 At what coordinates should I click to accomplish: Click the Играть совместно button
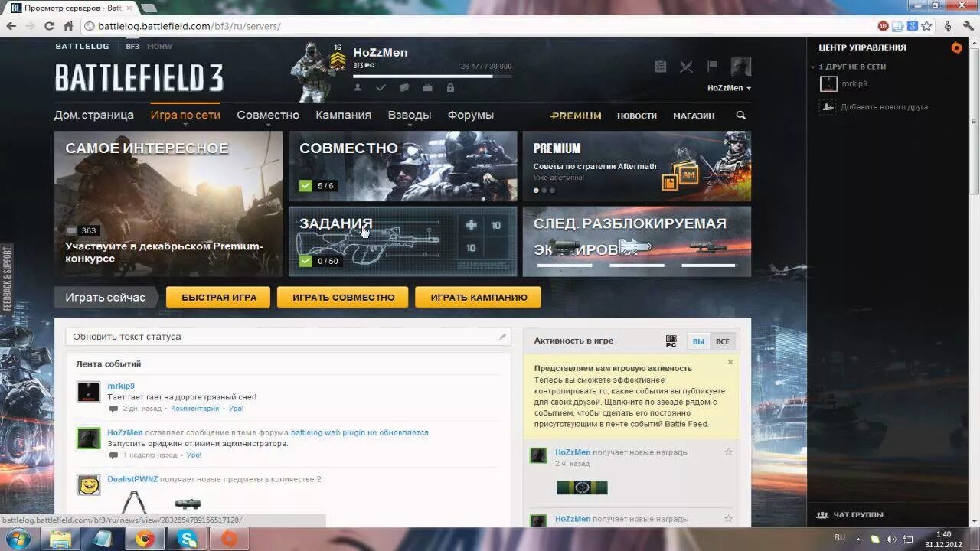(x=342, y=298)
